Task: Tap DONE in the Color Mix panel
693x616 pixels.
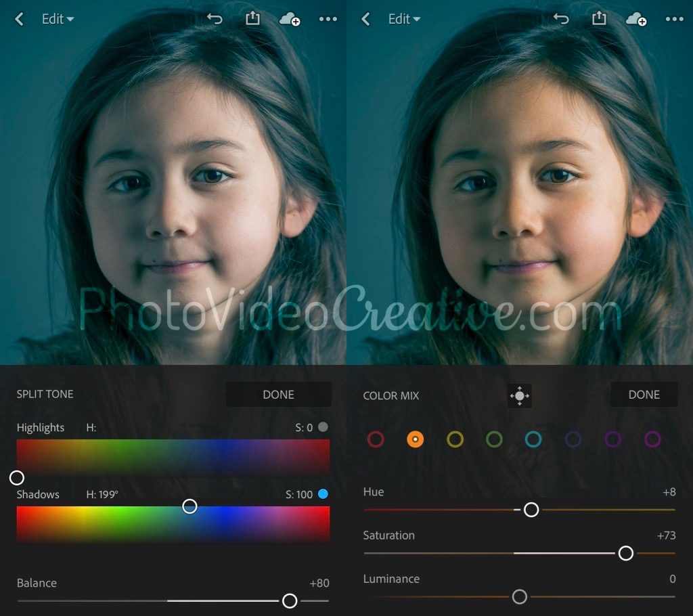Action: click(644, 395)
